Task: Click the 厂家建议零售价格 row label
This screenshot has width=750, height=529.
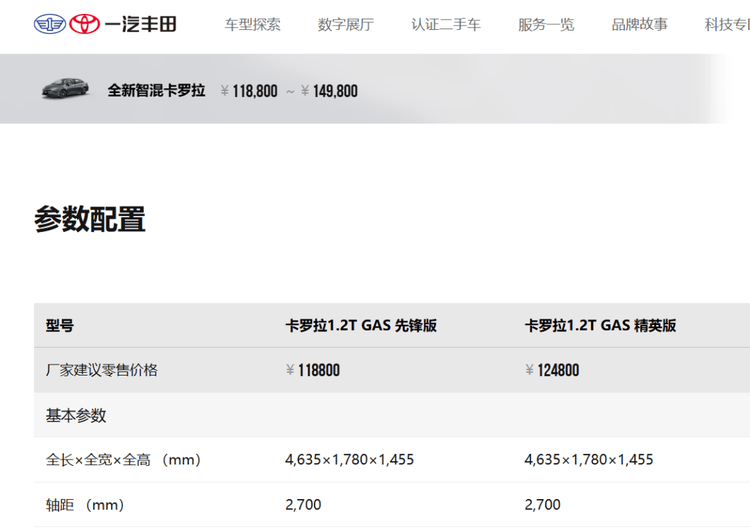Action: 102,370
